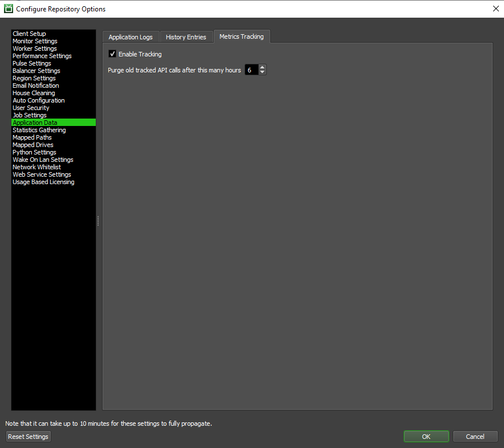Click the Deadline app icon in title bar
The height and width of the screenshot is (448, 504).
[9, 9]
